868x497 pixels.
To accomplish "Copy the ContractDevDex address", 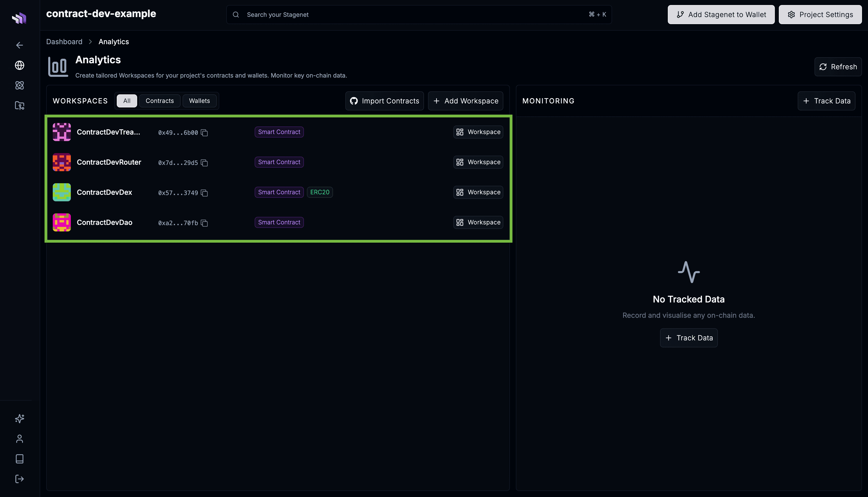I will [204, 193].
